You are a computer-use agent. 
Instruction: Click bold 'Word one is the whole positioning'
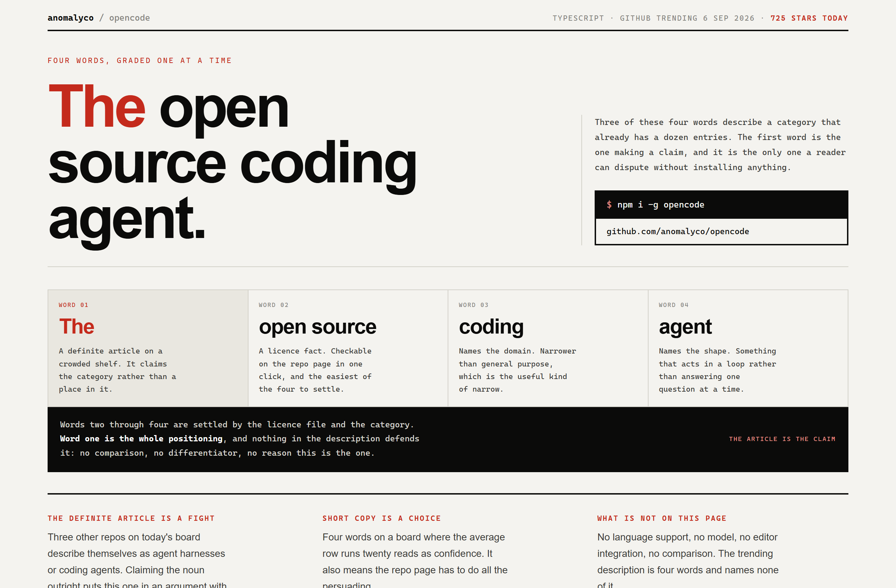tap(141, 439)
